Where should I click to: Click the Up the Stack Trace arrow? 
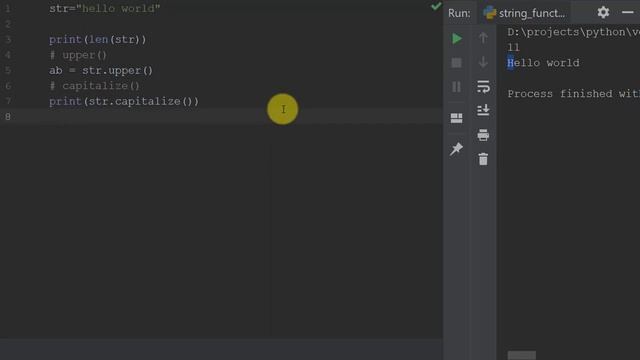pyautogui.click(x=483, y=38)
